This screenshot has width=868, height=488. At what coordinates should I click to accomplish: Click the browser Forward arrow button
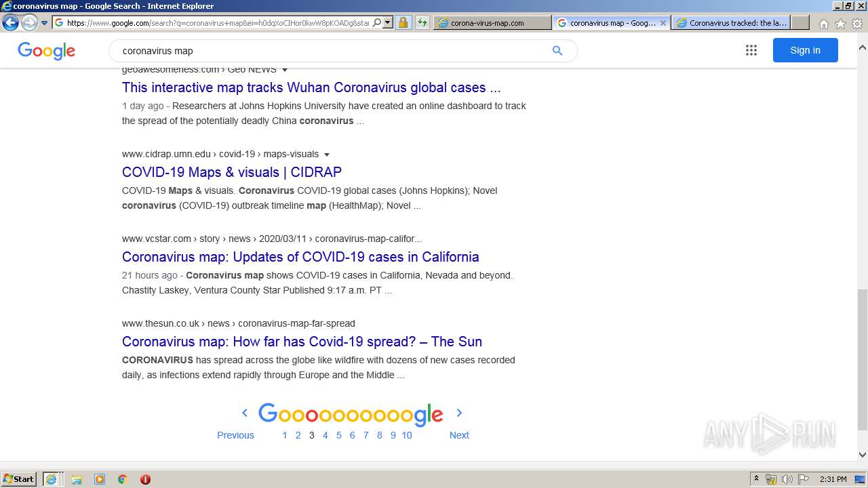[29, 22]
